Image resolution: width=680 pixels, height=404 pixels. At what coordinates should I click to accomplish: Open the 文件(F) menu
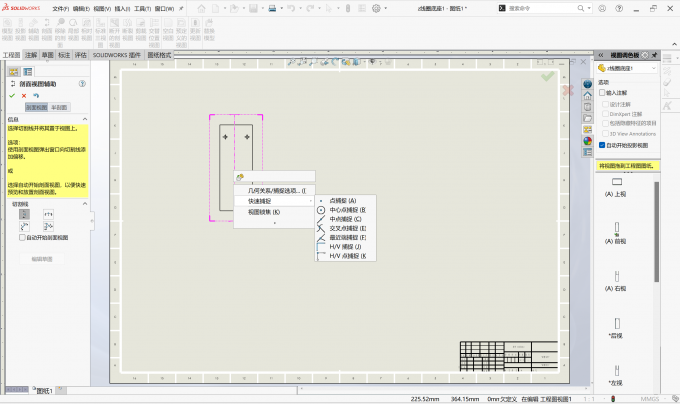[x=61, y=9]
